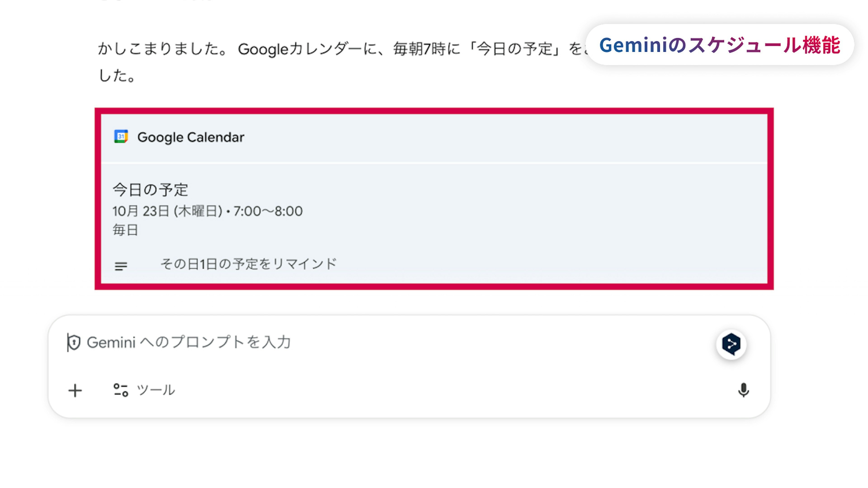The width and height of the screenshot is (868, 488).
Task: Click the description lines icon in the event card
Action: point(121,266)
